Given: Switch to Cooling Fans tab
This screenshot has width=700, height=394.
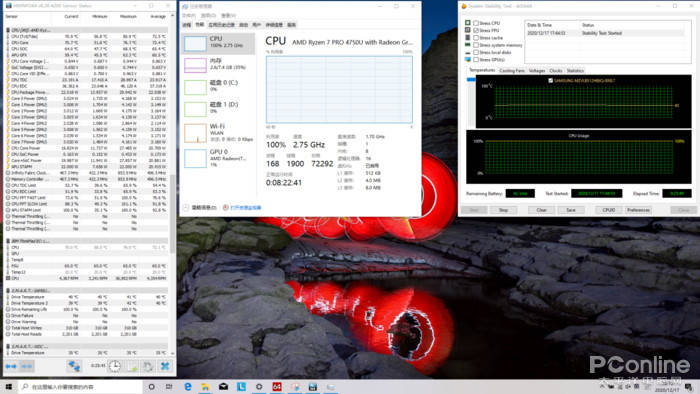Looking at the screenshot, I should (x=512, y=71).
